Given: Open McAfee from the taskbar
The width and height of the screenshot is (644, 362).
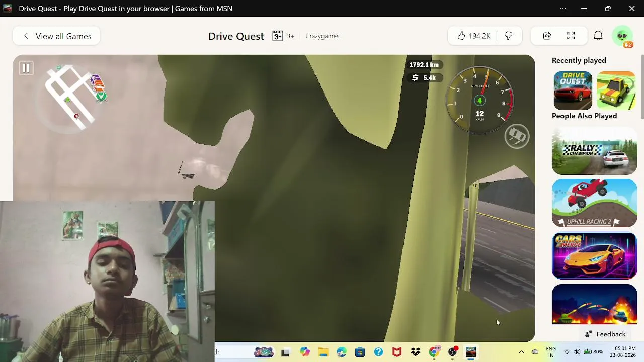Looking at the screenshot, I should pyautogui.click(x=397, y=352).
